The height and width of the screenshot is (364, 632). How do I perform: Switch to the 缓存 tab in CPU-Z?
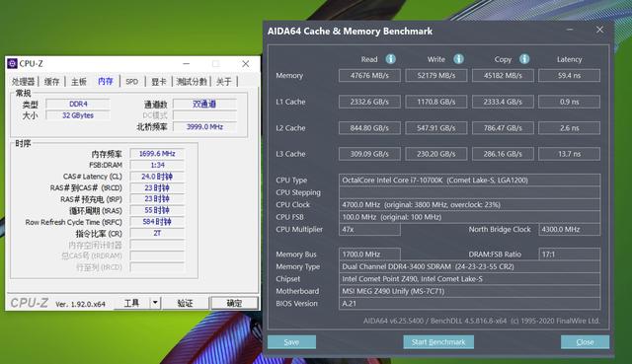51,82
